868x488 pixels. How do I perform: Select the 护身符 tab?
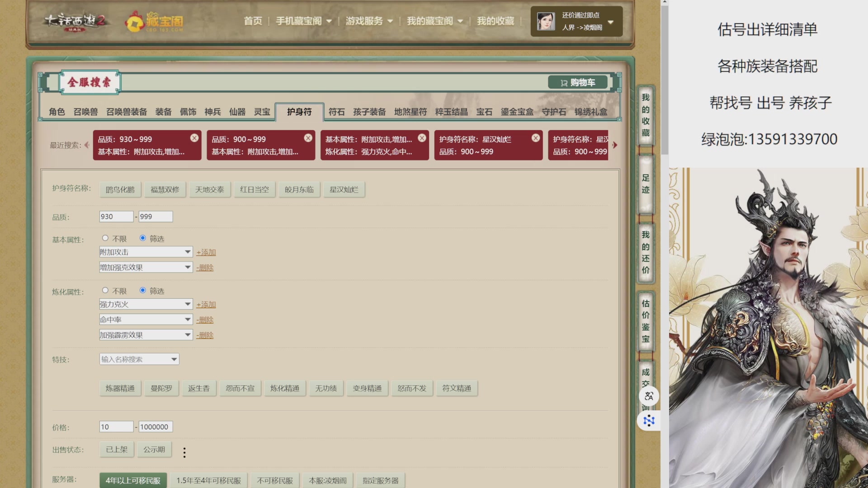(299, 112)
